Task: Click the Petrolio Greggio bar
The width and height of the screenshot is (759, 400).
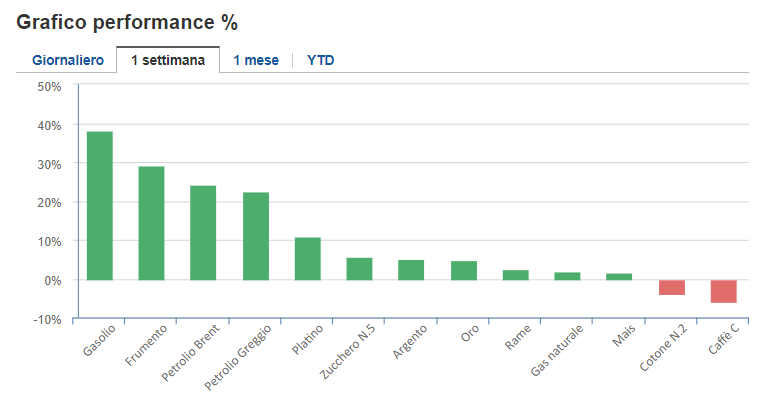Action: [x=255, y=236]
